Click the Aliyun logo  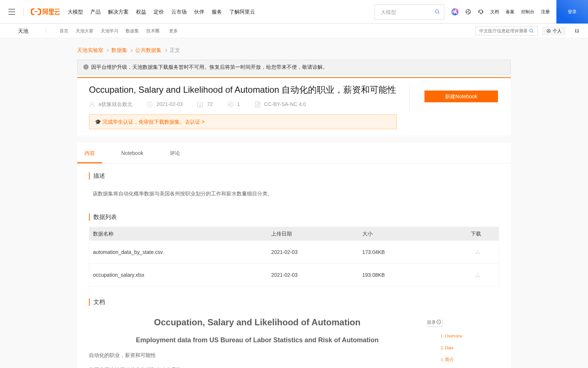point(45,12)
